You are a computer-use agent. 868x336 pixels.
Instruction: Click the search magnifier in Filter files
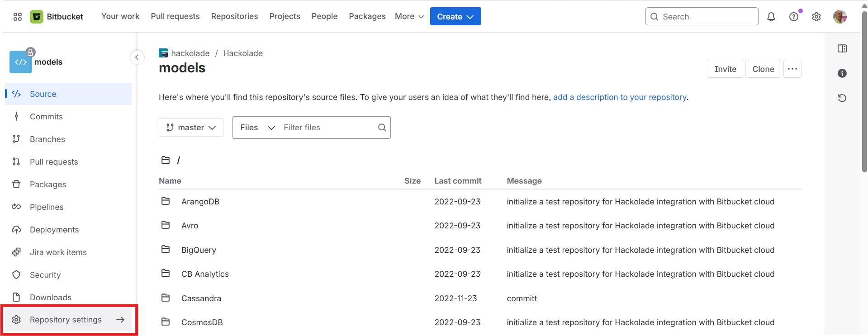[382, 128]
